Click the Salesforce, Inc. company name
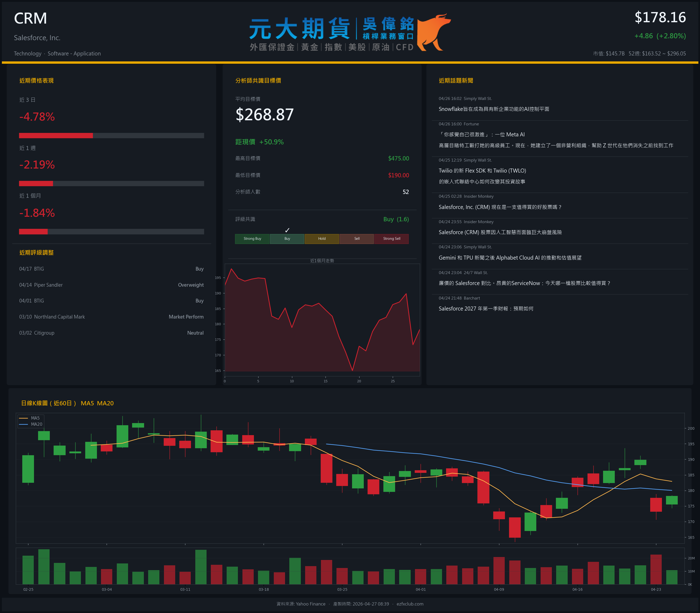Image resolution: width=700 pixels, height=613 pixels. pyautogui.click(x=37, y=38)
